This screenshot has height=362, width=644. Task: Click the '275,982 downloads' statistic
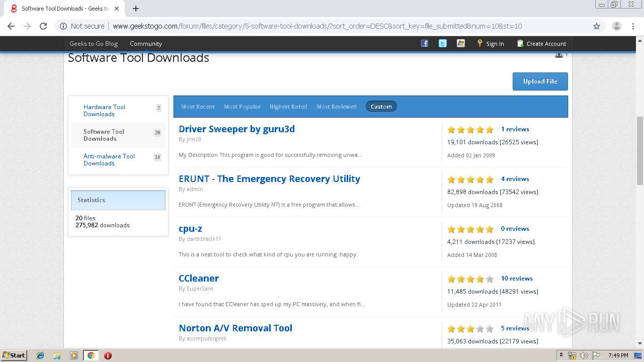tap(103, 225)
